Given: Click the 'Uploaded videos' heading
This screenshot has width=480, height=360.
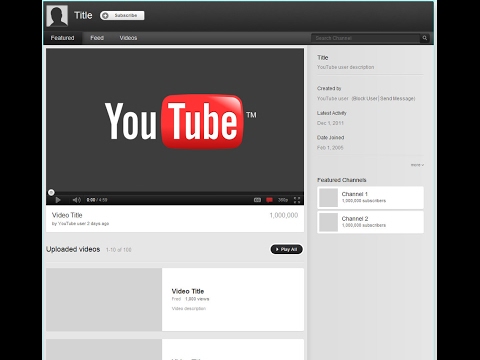Looking at the screenshot, I should click(x=73, y=249).
